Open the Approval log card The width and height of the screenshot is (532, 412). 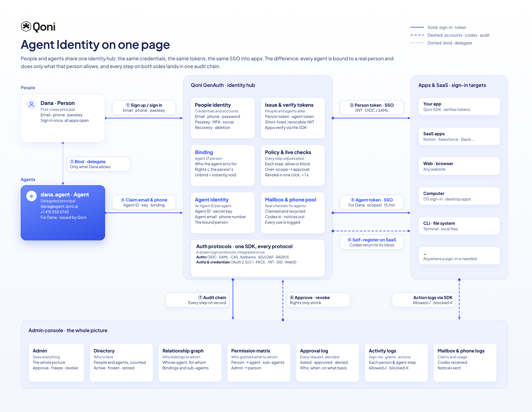pyautogui.click(x=328, y=363)
